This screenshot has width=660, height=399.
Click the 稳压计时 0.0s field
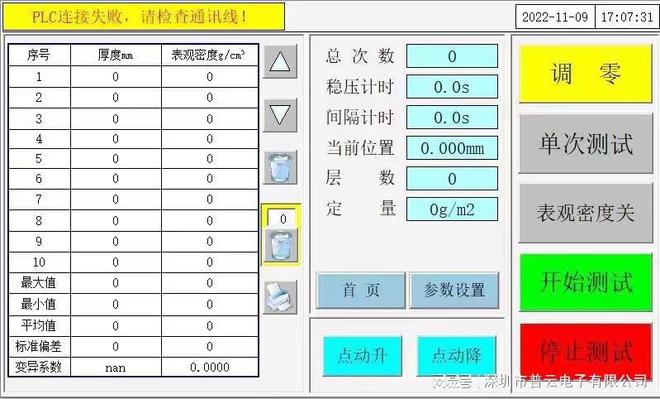tap(452, 87)
